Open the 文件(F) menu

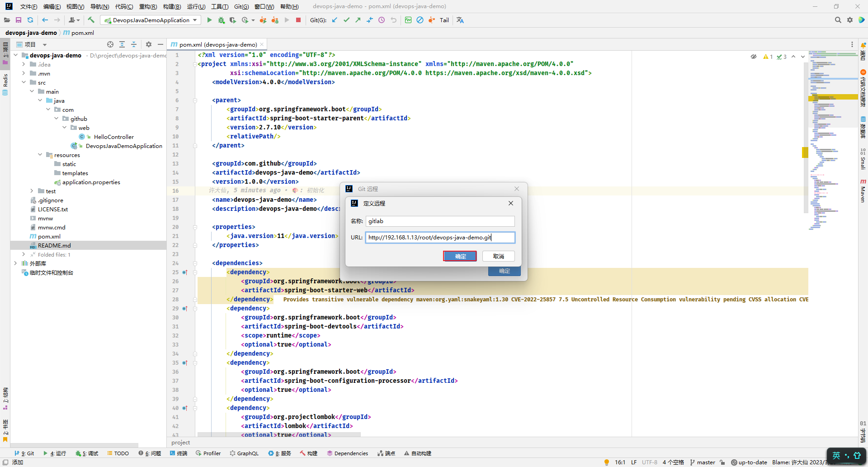(28, 6)
